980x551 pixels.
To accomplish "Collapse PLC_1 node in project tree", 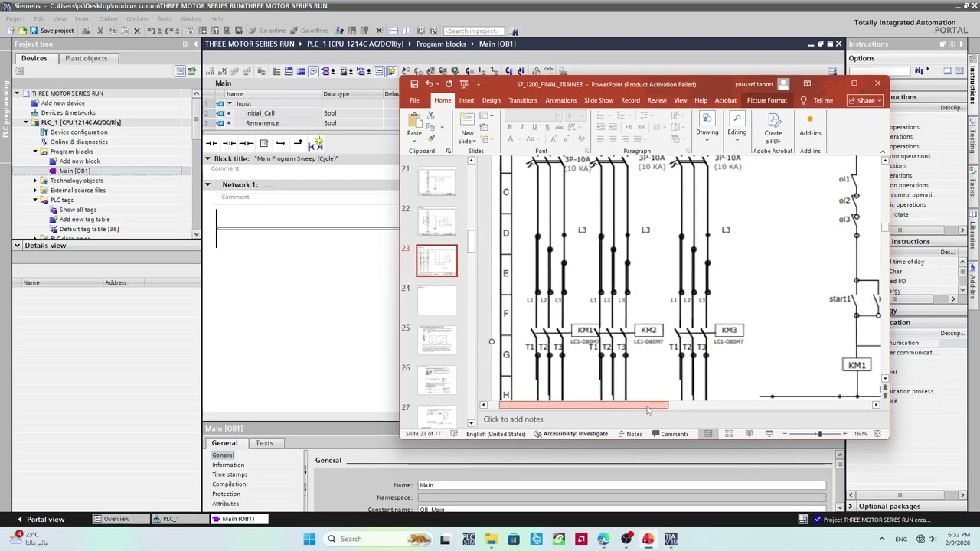I will (26, 122).
